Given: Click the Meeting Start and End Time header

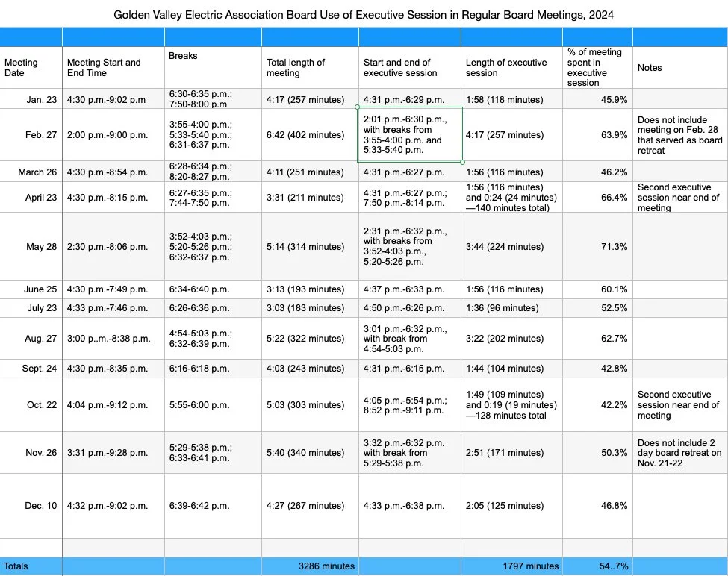Looking at the screenshot, I should coord(113,68).
